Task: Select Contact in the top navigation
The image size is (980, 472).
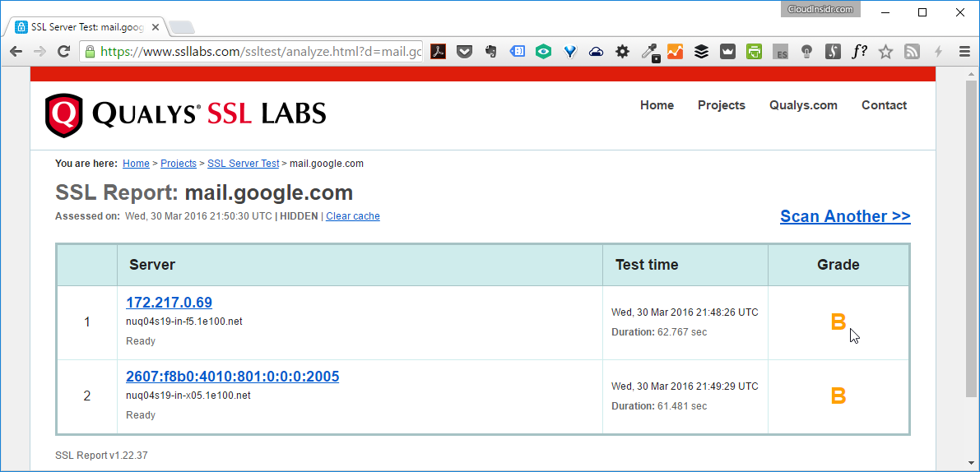Action: 884,105
